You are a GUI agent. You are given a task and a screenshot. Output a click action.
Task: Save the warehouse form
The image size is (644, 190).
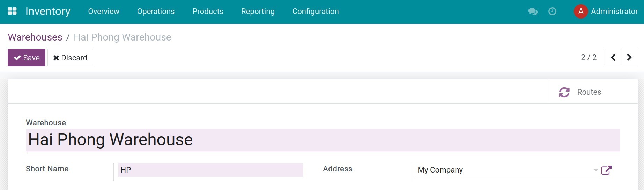coord(27,58)
